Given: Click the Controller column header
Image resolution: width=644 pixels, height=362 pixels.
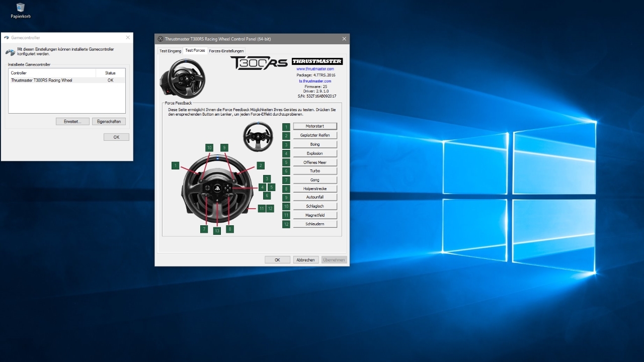Looking at the screenshot, I should pos(52,73).
